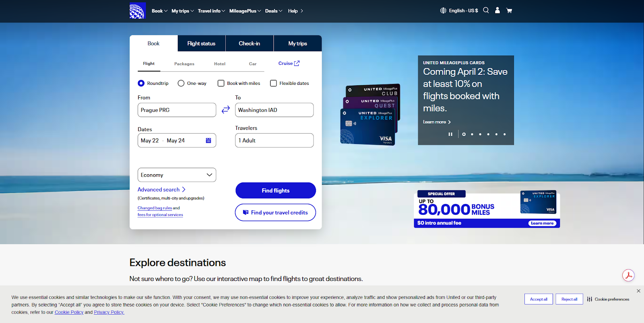Select the Packages sub-tab
644x323 pixels.
[x=184, y=64]
